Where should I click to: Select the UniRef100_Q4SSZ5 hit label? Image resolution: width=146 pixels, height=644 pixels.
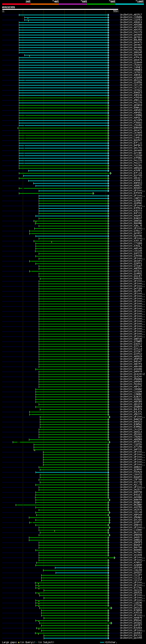click(131, 608)
